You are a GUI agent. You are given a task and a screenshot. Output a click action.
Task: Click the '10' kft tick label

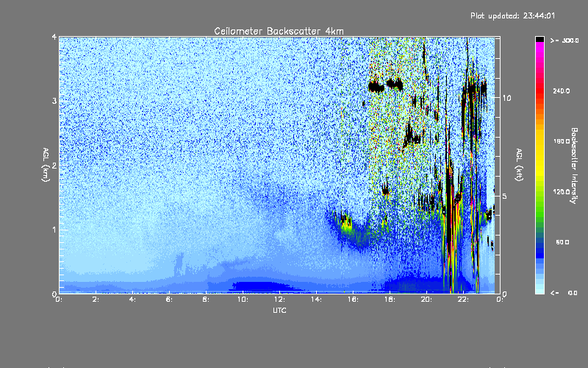[506, 99]
